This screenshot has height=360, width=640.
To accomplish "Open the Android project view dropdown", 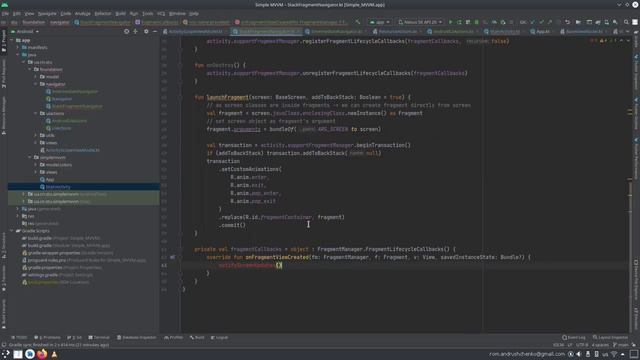I will [x=25, y=31].
